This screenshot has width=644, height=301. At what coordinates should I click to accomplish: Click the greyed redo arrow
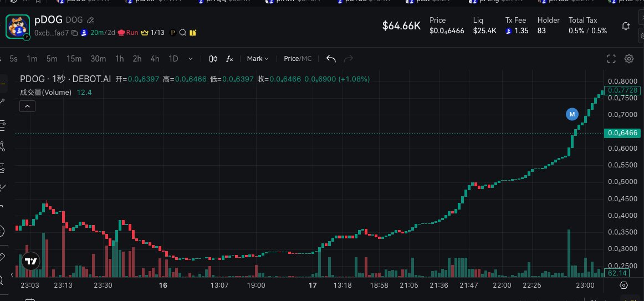point(348,59)
